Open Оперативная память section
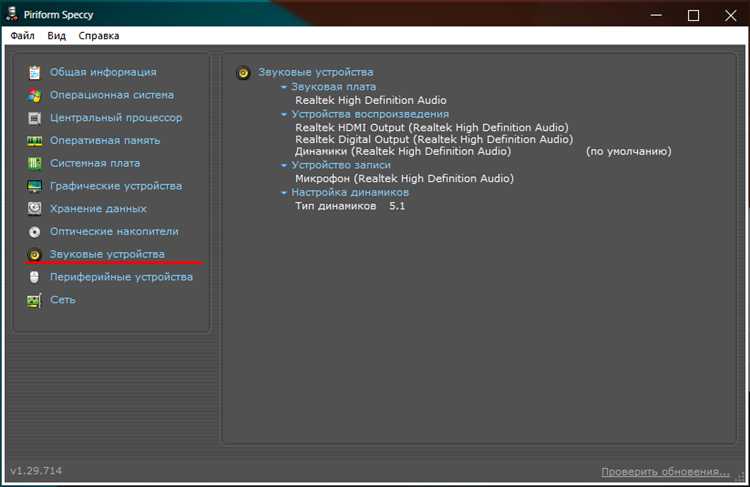Image resolution: width=750 pixels, height=487 pixels. [105, 141]
